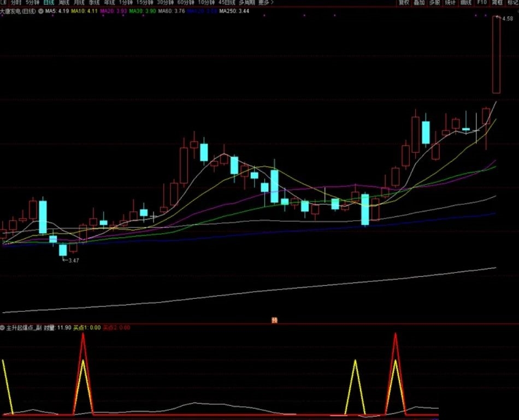519x420 pixels.
Task: Click the 标记 mark button
Action: point(512,2)
